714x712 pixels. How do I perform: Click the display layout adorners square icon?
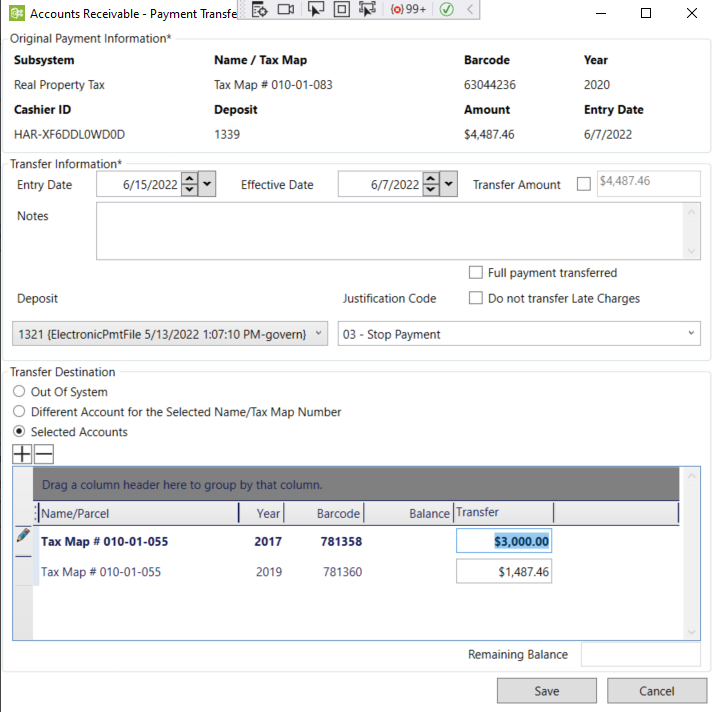point(341,9)
